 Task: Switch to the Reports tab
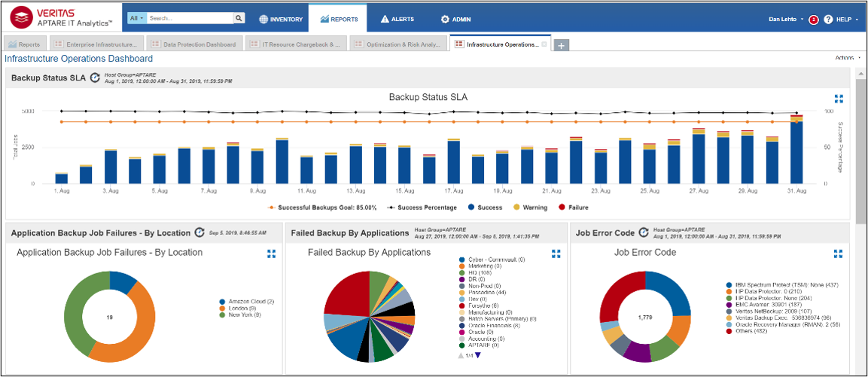click(26, 44)
